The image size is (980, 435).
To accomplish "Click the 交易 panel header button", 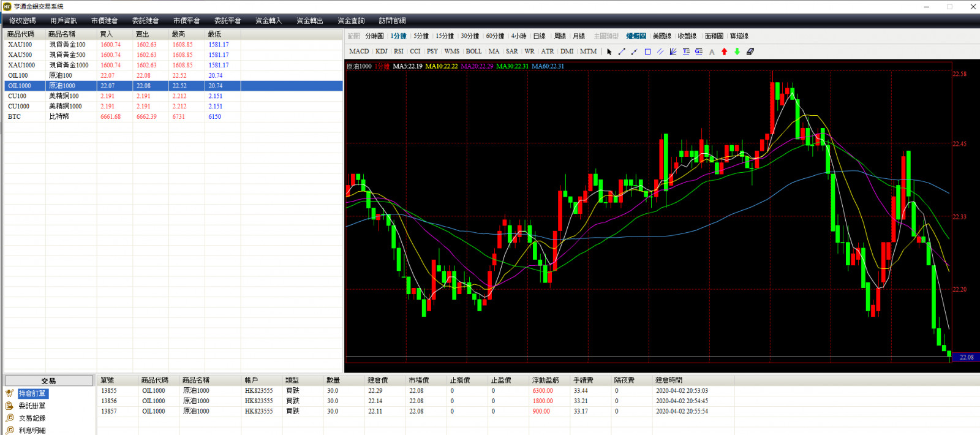I will 49,381.
